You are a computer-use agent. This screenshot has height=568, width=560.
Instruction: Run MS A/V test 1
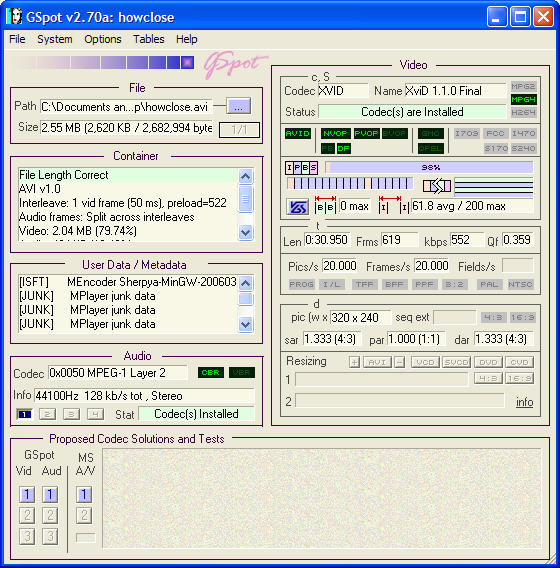(84, 494)
